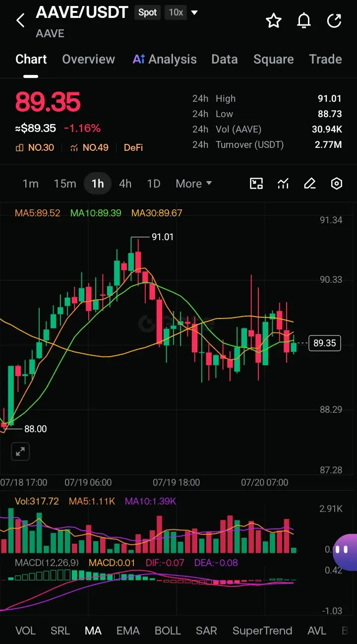357x644 pixels.
Task: Tap the volume MA5:1.11K label
Action: click(92, 501)
